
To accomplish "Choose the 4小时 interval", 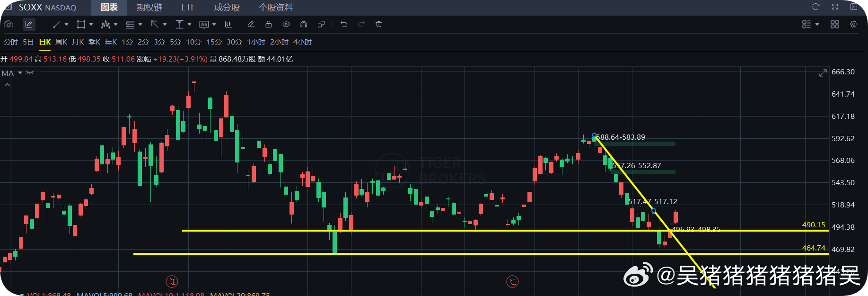I will [302, 42].
